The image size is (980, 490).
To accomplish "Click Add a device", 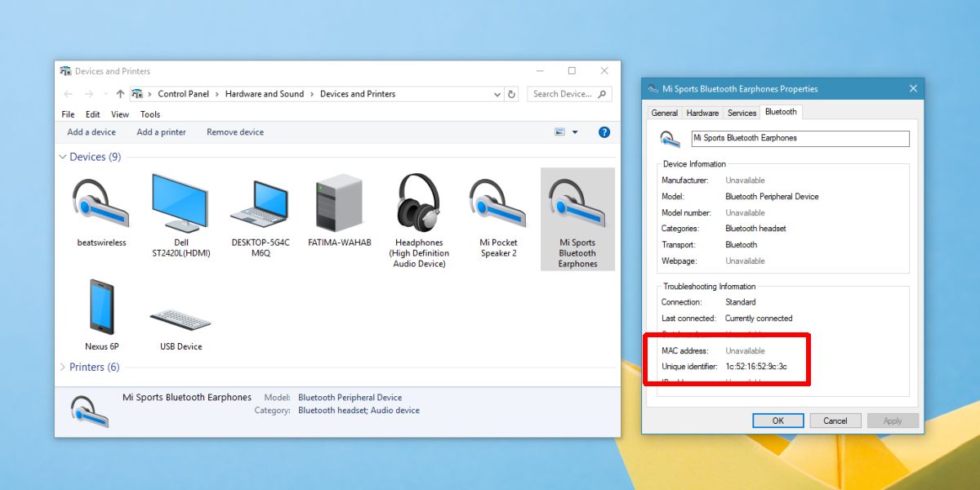I will (x=91, y=131).
